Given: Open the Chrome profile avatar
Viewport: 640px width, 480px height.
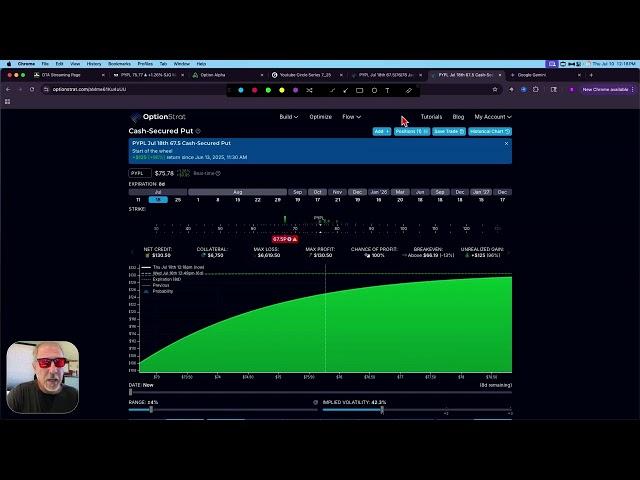Looking at the screenshot, I should coord(571,89).
